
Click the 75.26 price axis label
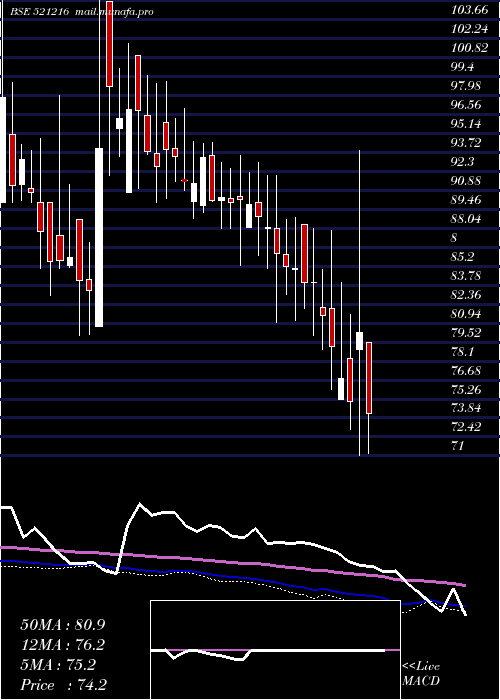[467, 389]
